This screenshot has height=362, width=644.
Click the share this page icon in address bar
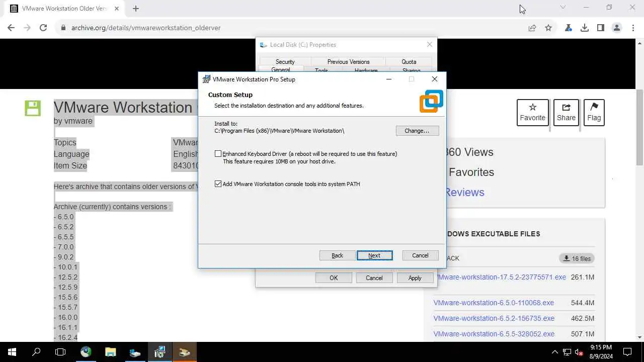pyautogui.click(x=532, y=28)
